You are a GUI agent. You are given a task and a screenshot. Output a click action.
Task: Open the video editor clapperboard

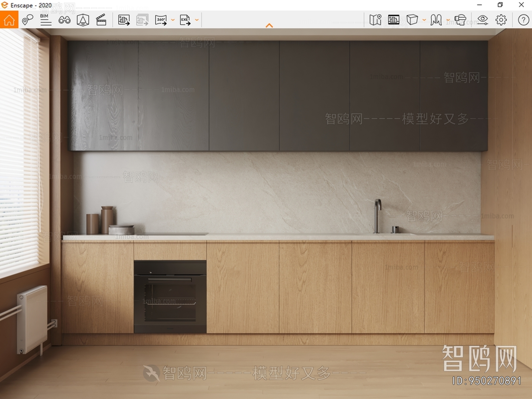[x=101, y=20]
